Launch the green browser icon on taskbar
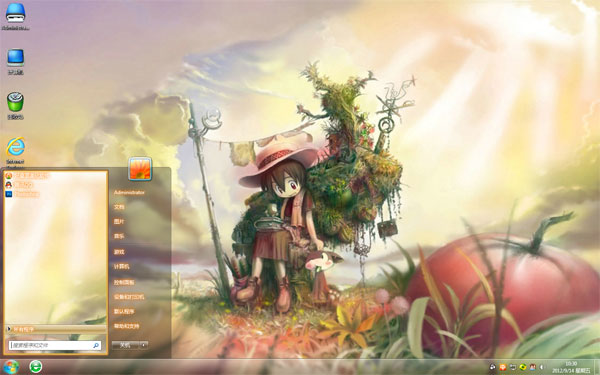 point(36,367)
